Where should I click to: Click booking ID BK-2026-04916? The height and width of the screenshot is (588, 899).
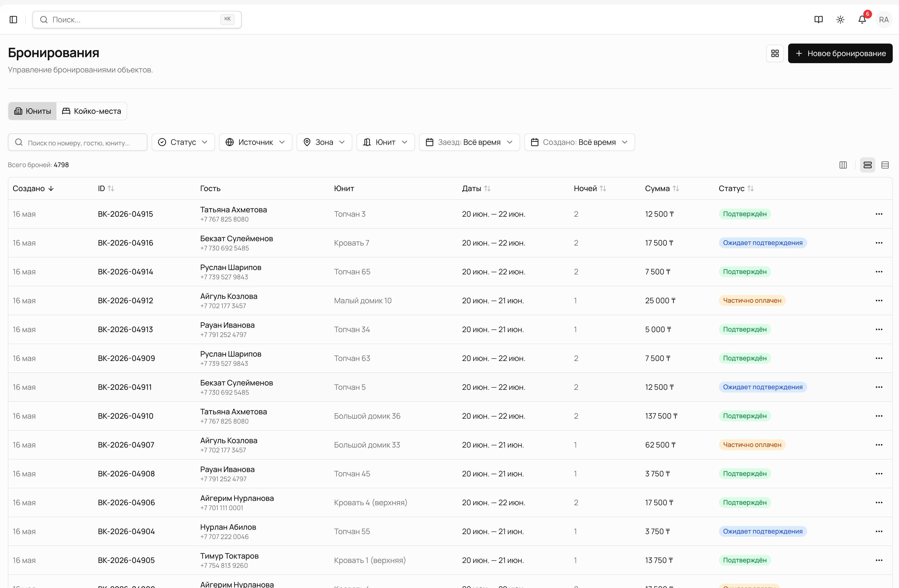tap(125, 243)
